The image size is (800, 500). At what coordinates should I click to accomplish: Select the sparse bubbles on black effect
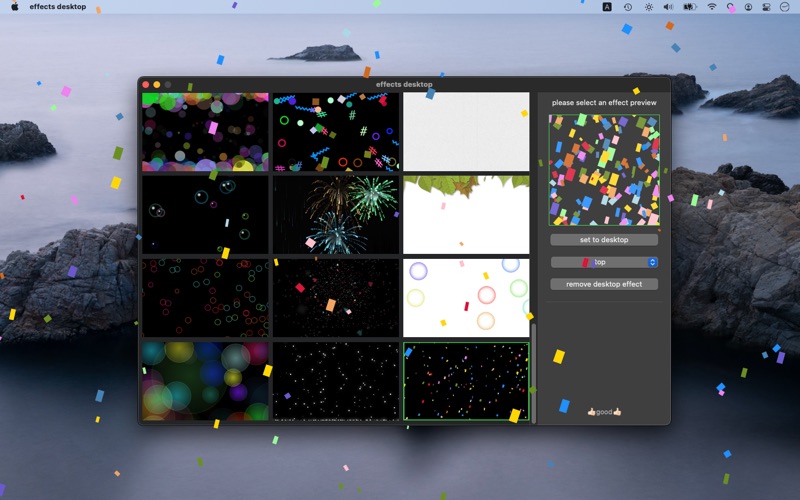[x=205, y=215]
